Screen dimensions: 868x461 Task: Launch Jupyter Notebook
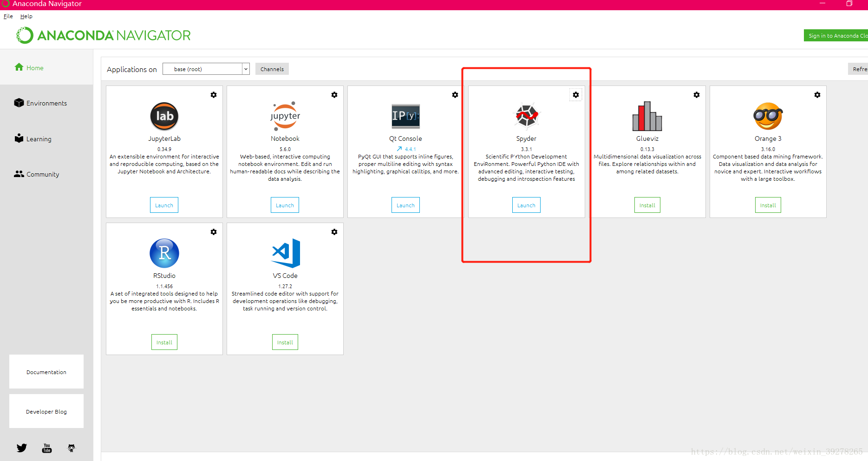[x=285, y=205]
